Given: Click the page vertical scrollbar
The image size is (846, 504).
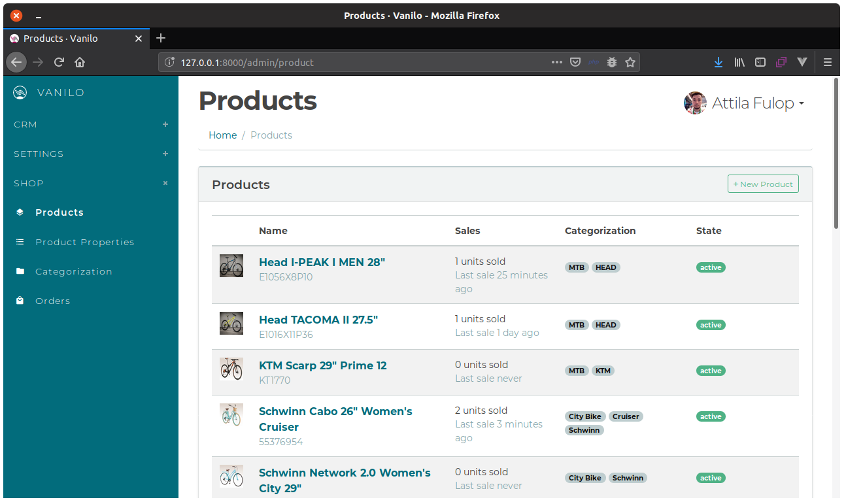Looking at the screenshot, I should point(836,154).
